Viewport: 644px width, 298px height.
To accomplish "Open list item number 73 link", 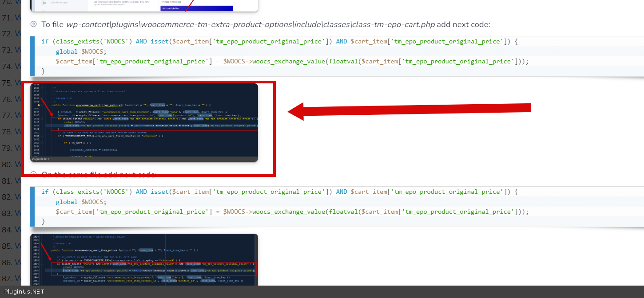I will click(18, 50).
